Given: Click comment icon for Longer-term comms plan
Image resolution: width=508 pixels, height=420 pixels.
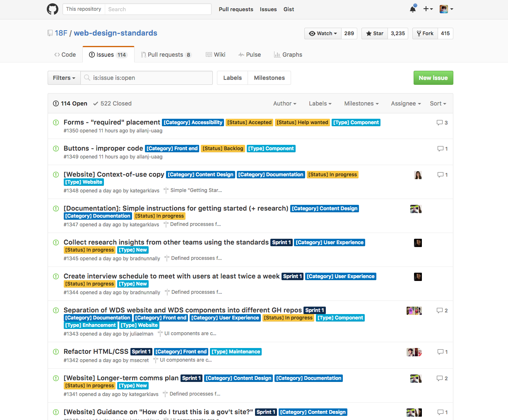Looking at the screenshot, I should [440, 378].
